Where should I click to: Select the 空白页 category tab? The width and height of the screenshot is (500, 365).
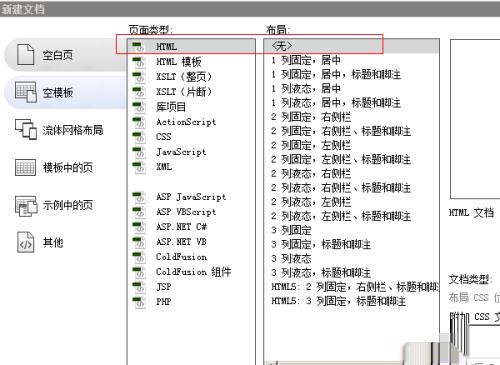tap(65, 55)
